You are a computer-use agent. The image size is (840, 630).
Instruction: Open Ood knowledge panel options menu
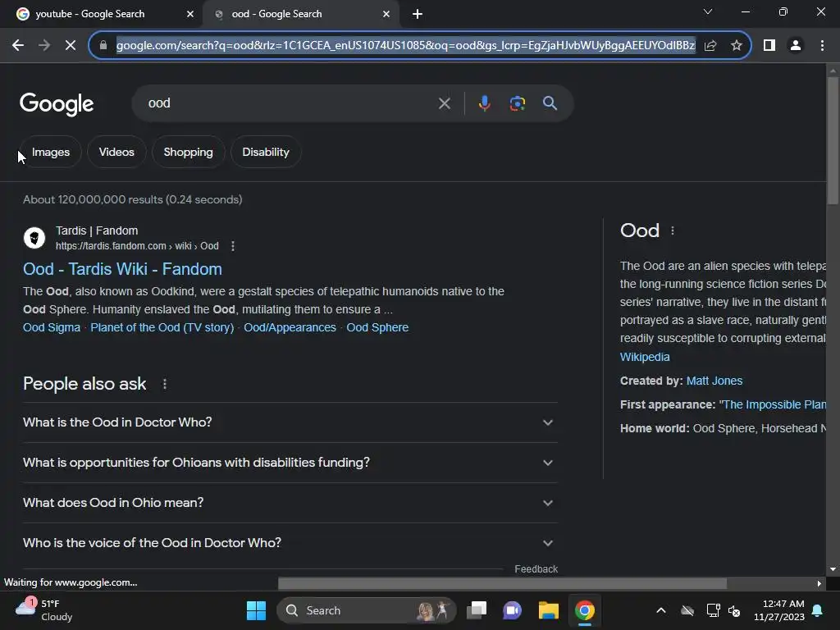673,231
